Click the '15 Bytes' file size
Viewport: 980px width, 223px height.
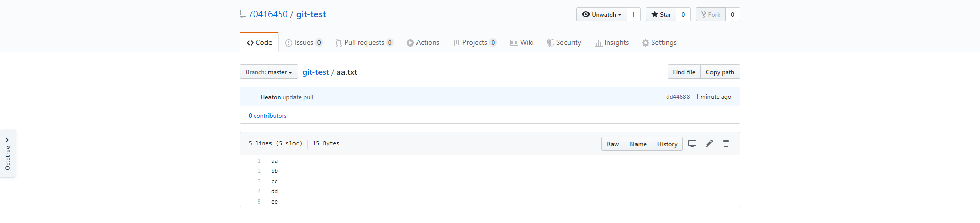click(326, 143)
